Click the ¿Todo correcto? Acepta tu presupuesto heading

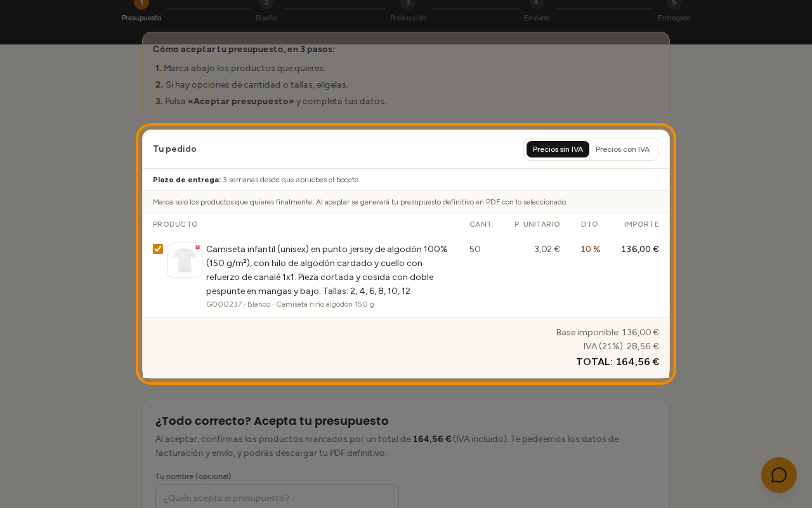pos(272,420)
